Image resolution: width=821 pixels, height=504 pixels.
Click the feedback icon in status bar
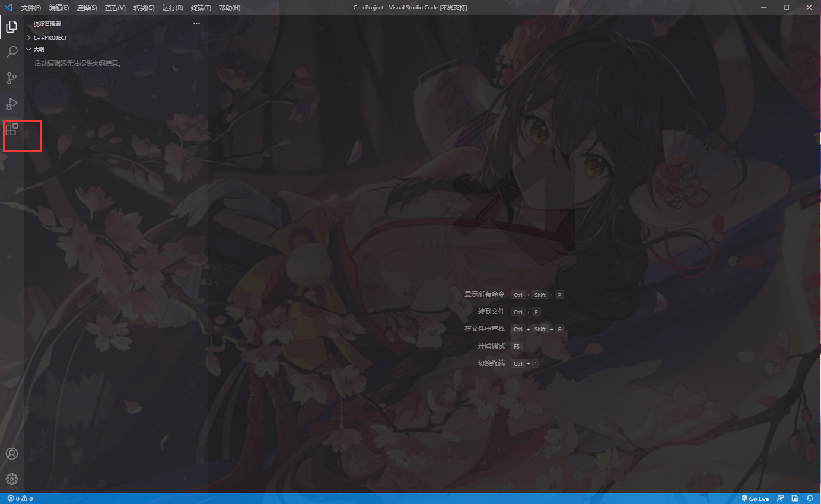[x=781, y=499]
